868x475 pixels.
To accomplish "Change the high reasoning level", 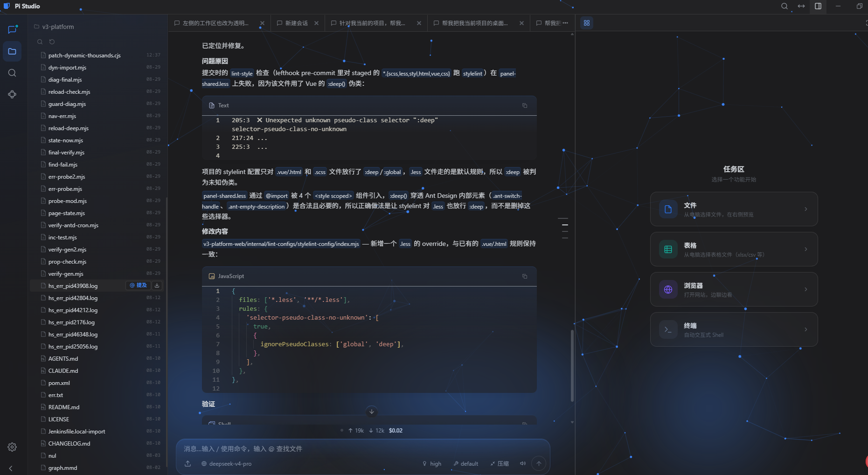I will point(432,464).
